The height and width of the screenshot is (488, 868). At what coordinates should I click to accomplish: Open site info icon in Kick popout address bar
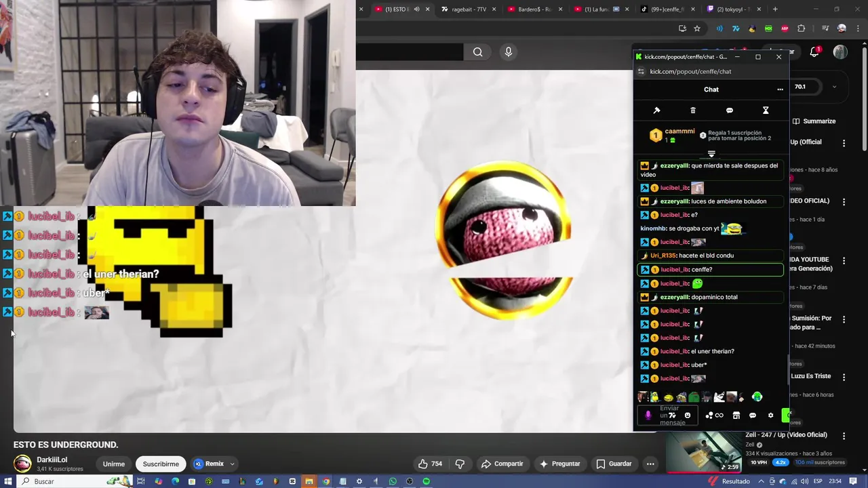point(641,71)
